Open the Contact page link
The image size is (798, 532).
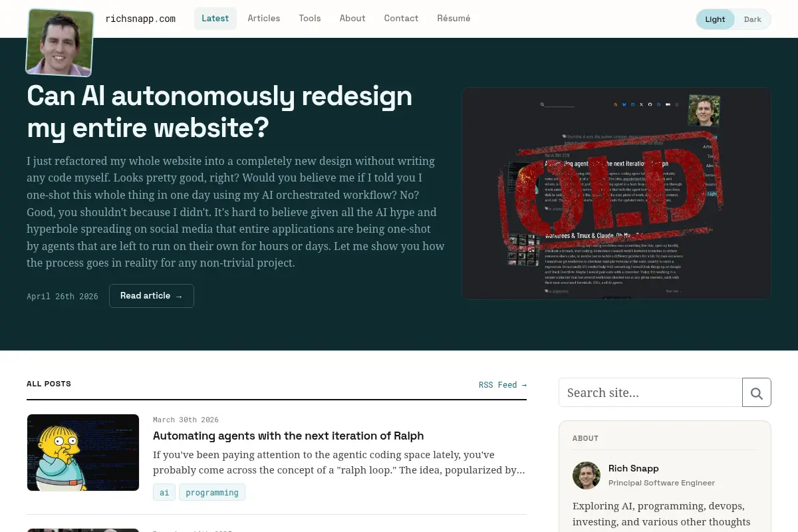click(x=401, y=19)
